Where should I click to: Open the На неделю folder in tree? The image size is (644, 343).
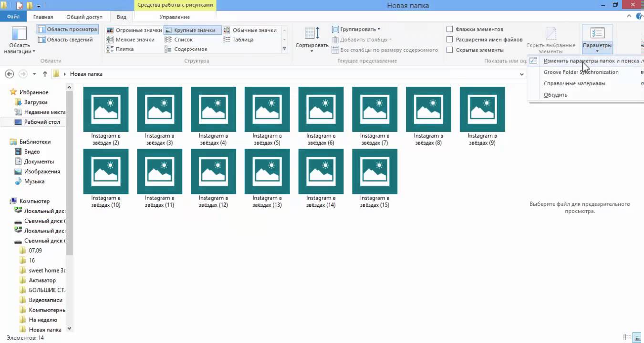(43, 320)
